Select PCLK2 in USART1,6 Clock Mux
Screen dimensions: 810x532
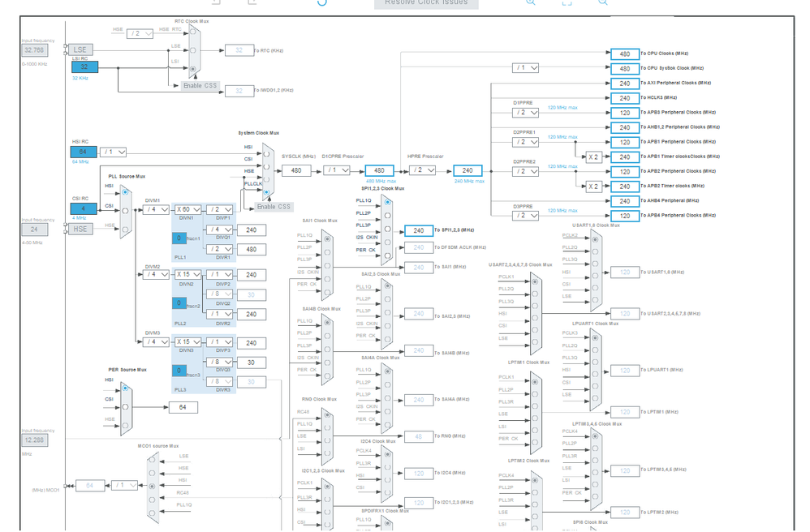(x=595, y=239)
